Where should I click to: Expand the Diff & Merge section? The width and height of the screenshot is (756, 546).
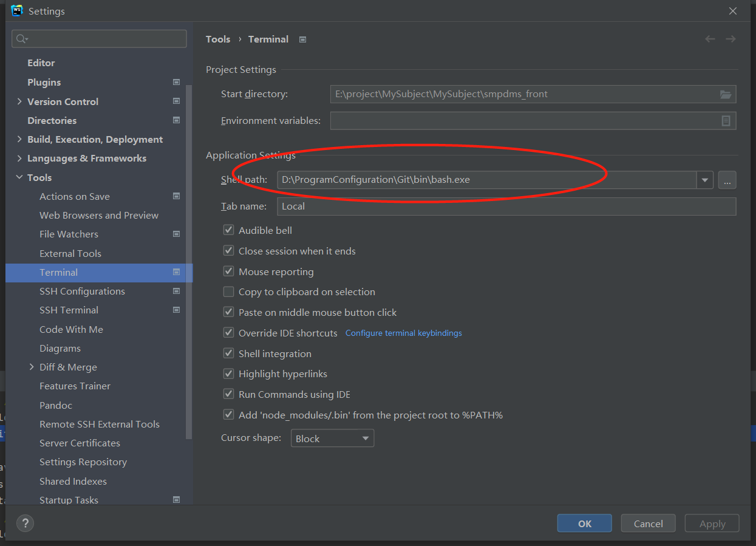(x=32, y=367)
